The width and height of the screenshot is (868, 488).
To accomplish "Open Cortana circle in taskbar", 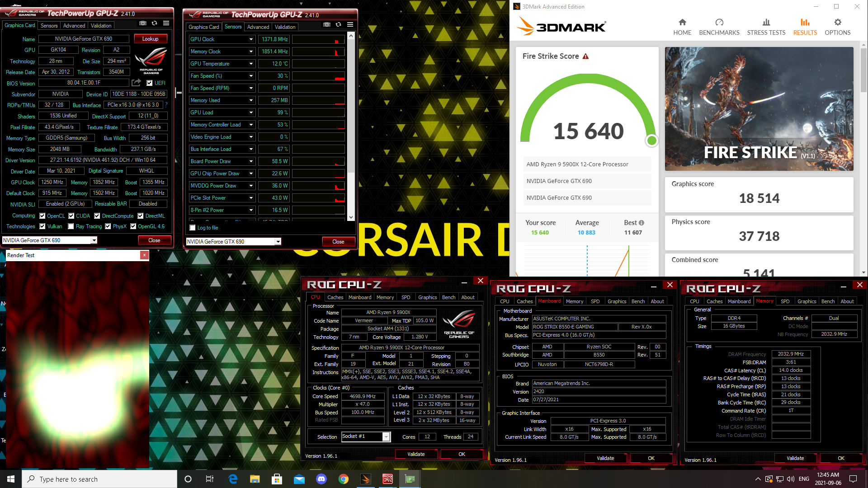I will tap(188, 479).
